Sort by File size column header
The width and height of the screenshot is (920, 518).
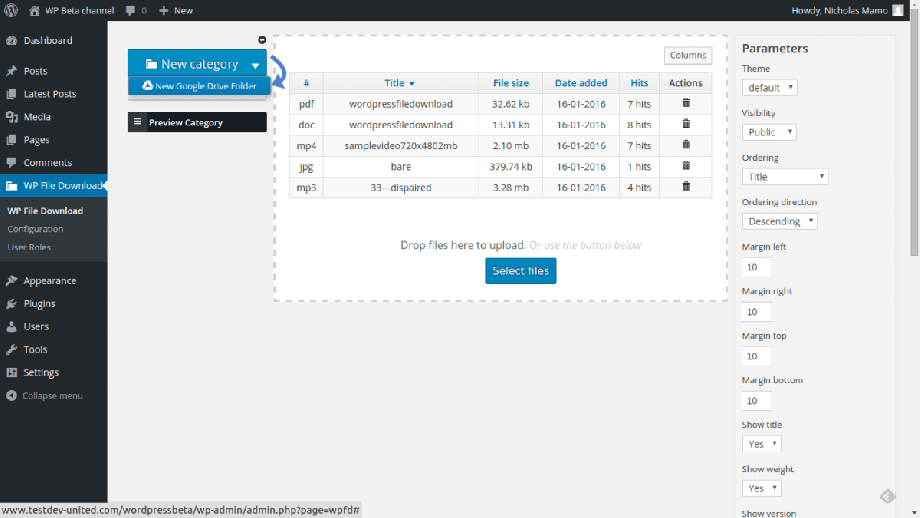pos(511,83)
